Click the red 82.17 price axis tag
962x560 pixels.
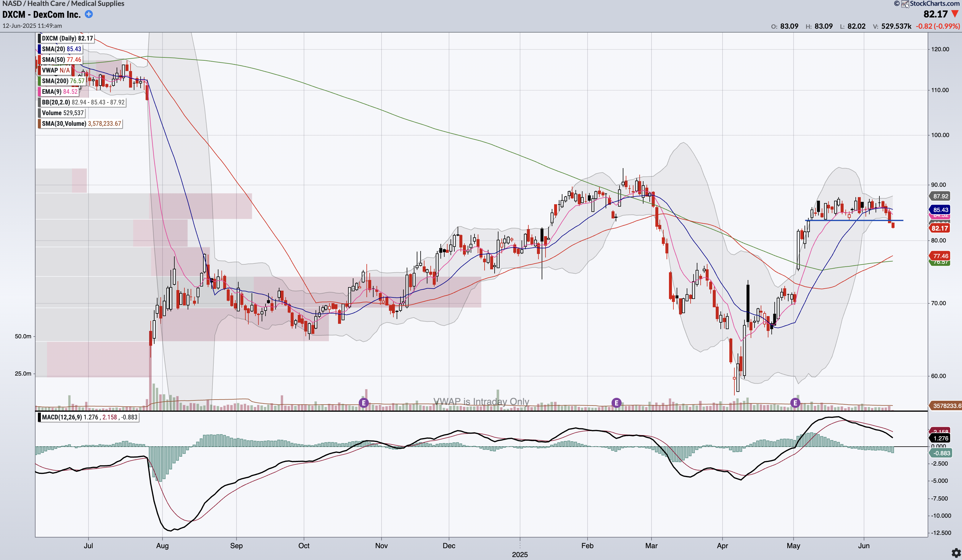click(x=940, y=228)
